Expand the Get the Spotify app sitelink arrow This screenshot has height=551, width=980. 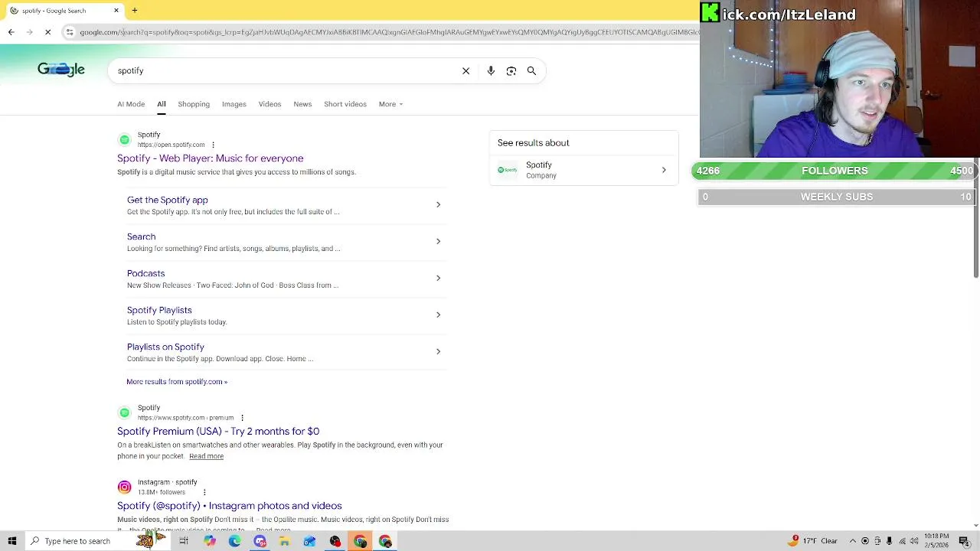[x=438, y=204]
